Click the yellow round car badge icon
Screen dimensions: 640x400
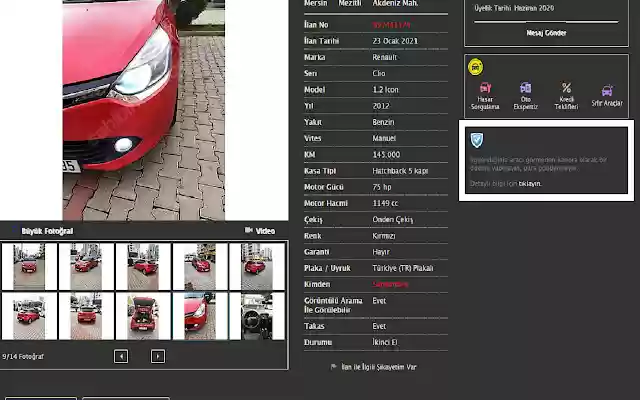(476, 67)
